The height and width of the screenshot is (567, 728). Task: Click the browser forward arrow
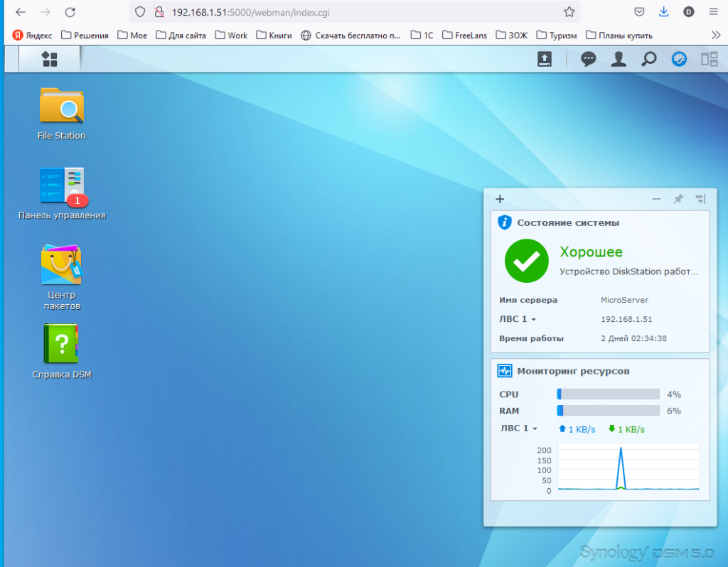(x=45, y=12)
